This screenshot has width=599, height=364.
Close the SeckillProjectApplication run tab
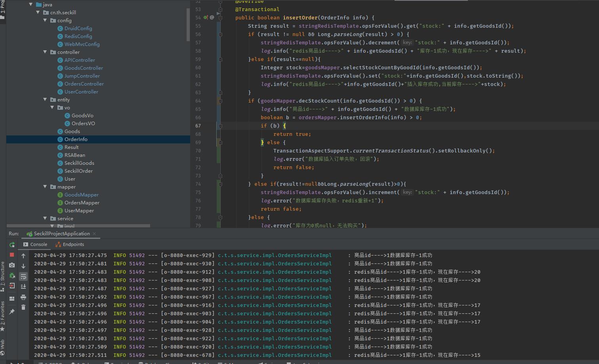pyautogui.click(x=94, y=234)
